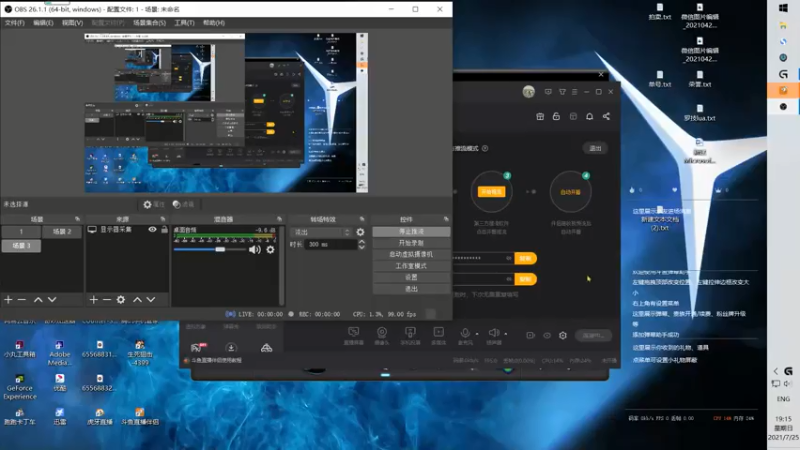The height and width of the screenshot is (450, 800).
Task: Select scene 1 in the scenes list
Action: coord(21,232)
